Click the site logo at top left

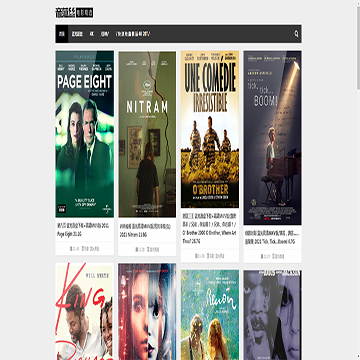[x=74, y=13]
